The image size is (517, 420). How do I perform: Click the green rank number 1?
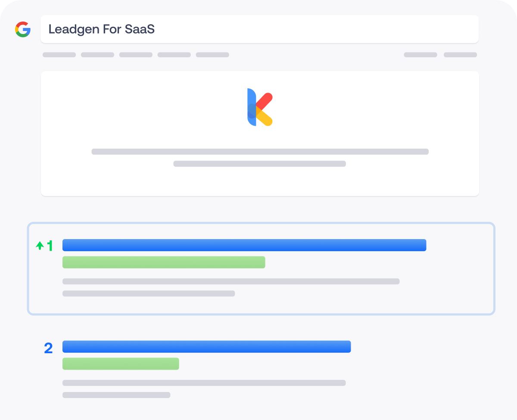[50, 246]
